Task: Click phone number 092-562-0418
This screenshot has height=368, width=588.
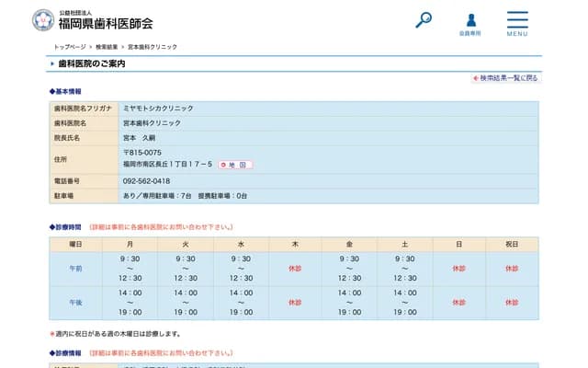Action: pyautogui.click(x=147, y=181)
